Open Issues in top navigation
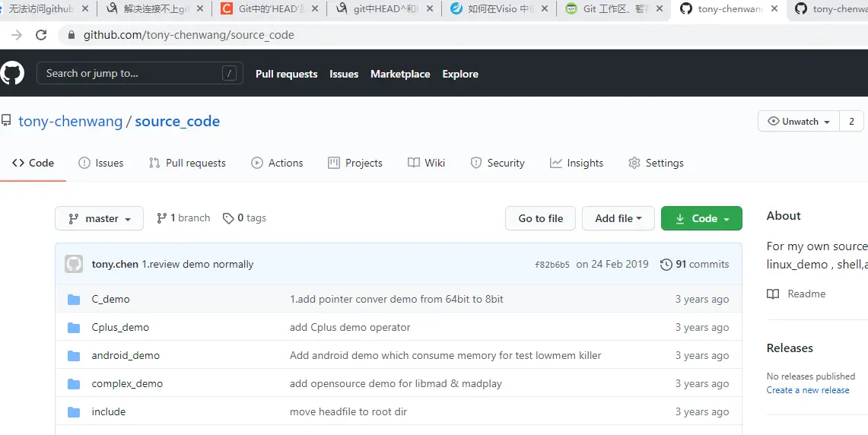Viewport: 868px width, 435px height. point(344,74)
